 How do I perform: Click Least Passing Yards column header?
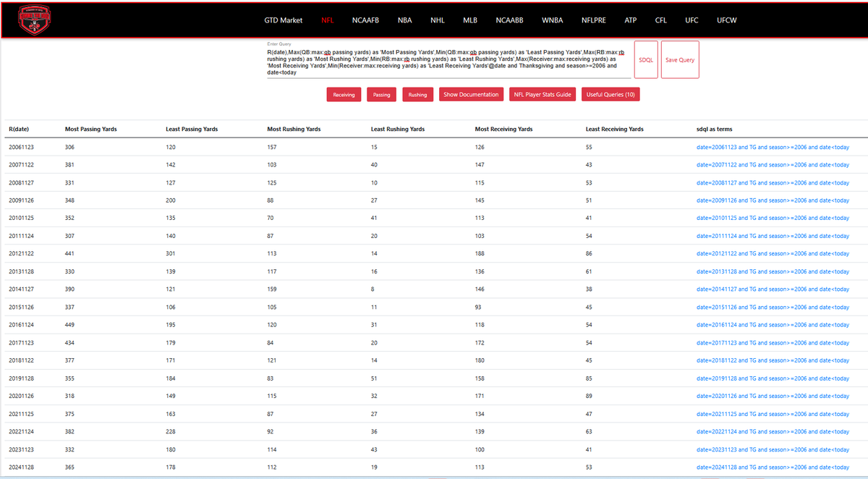click(192, 129)
